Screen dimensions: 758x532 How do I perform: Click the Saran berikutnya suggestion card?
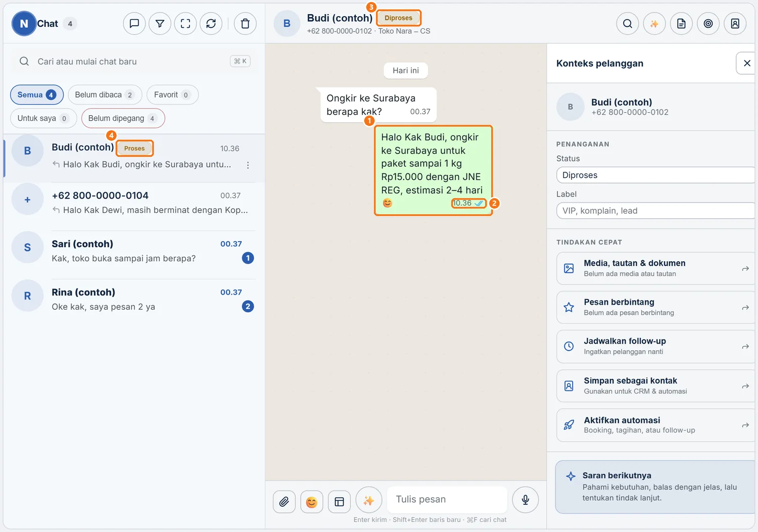655,487
